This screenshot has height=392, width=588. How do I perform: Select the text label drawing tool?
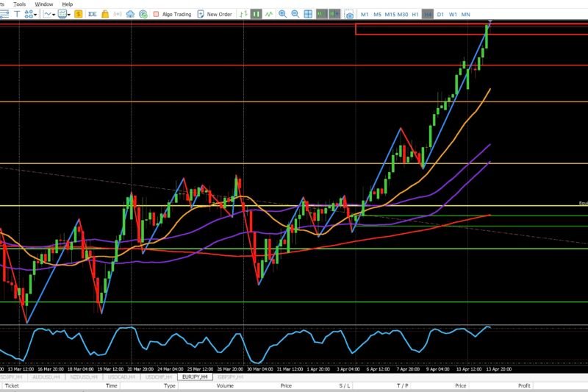(17, 14)
